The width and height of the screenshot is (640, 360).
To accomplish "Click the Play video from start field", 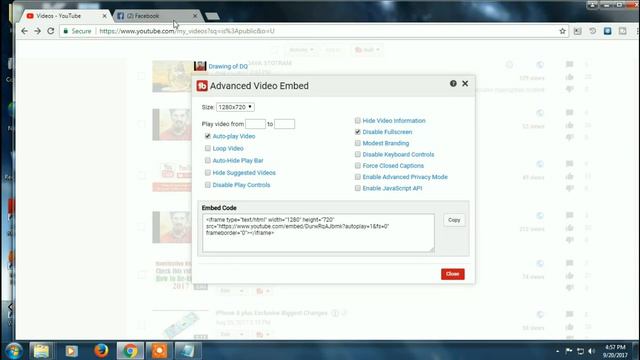I will [255, 124].
